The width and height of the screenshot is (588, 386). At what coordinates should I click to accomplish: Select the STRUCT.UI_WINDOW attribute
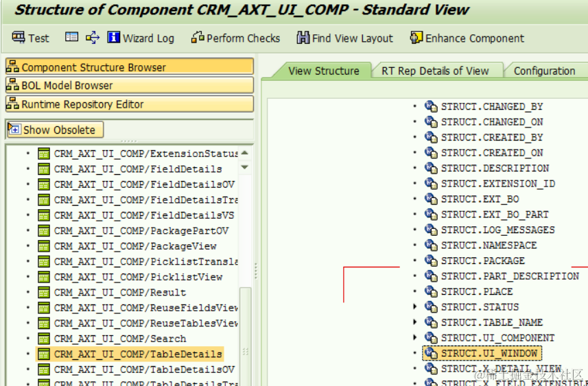tap(489, 353)
